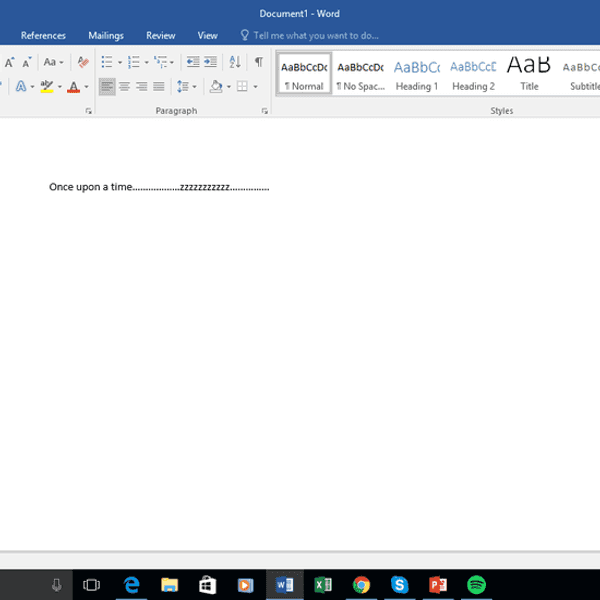This screenshot has width=600, height=600.
Task: Click the Clear All Formatting eraser icon
Action: tap(83, 62)
